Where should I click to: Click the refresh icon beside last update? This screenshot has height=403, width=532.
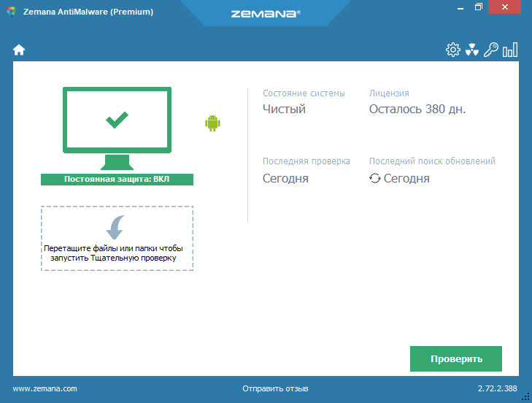pyautogui.click(x=375, y=178)
